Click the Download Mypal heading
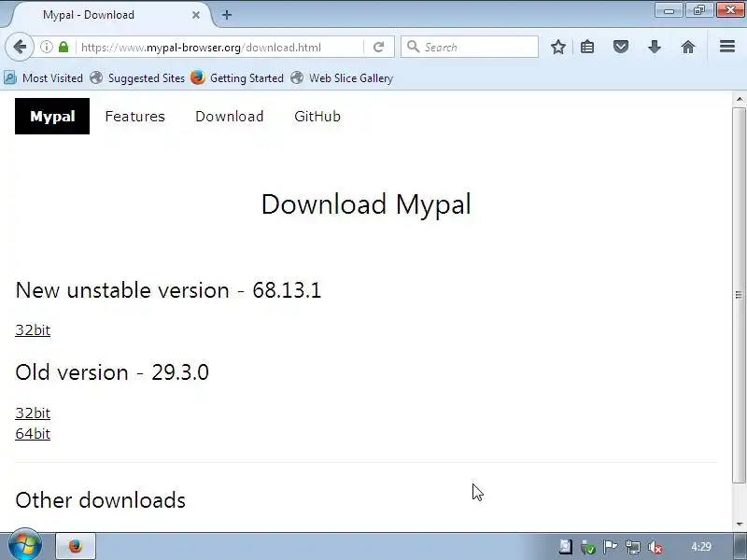This screenshot has height=560, width=747. 366,204
